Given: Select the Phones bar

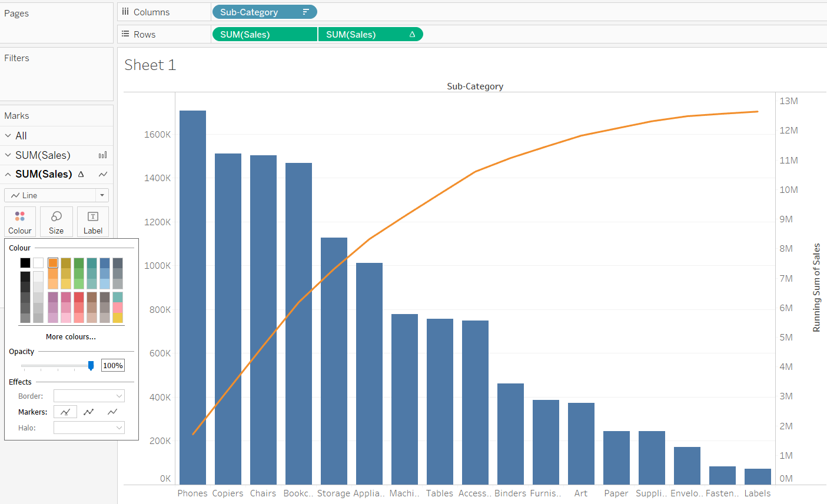Looking at the screenshot, I should [192, 298].
